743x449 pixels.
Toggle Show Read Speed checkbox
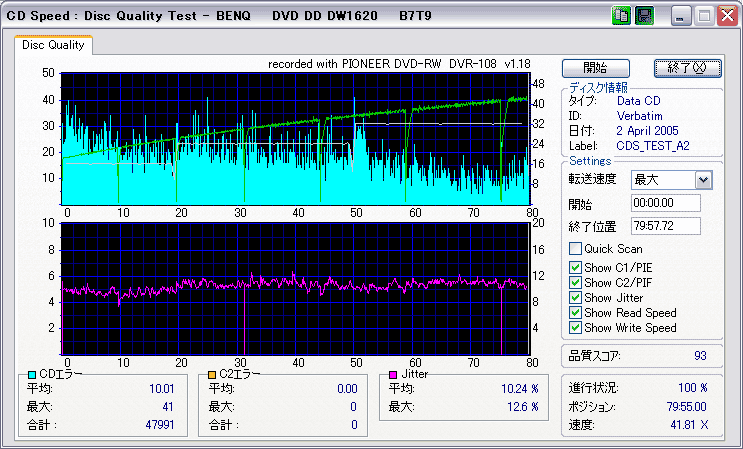point(575,313)
